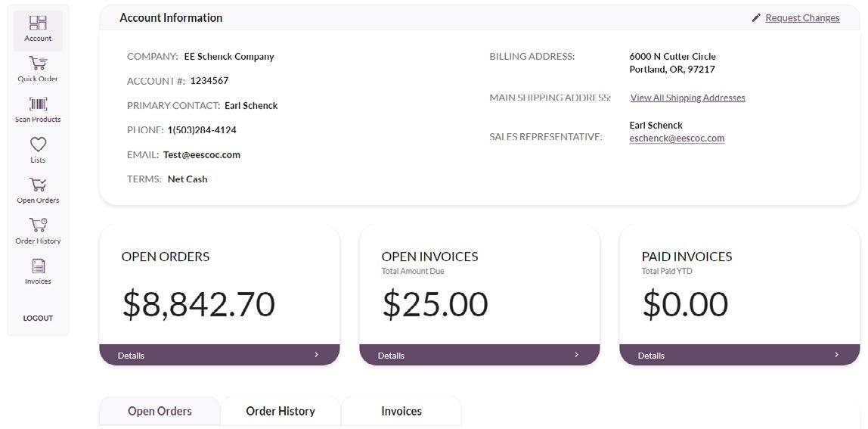Click the $8,842.70 open orders amount
Image resolution: width=868 pixels, height=429 pixels.
(198, 304)
